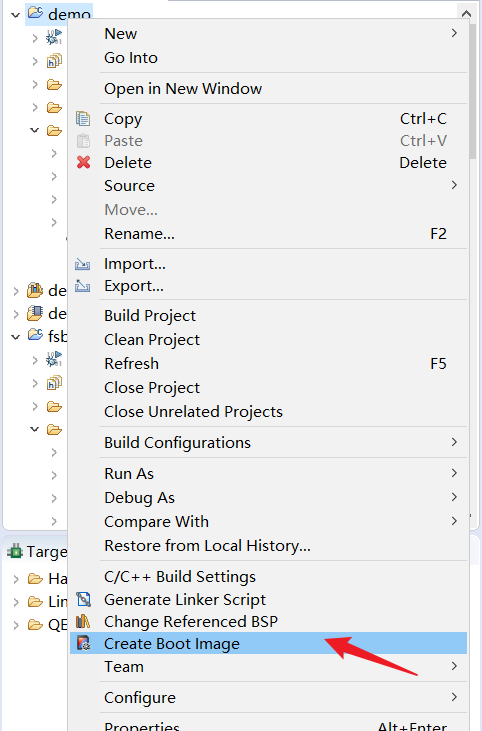
Task: Expand the QEMU folder under Target Connections
Action: tap(16, 625)
